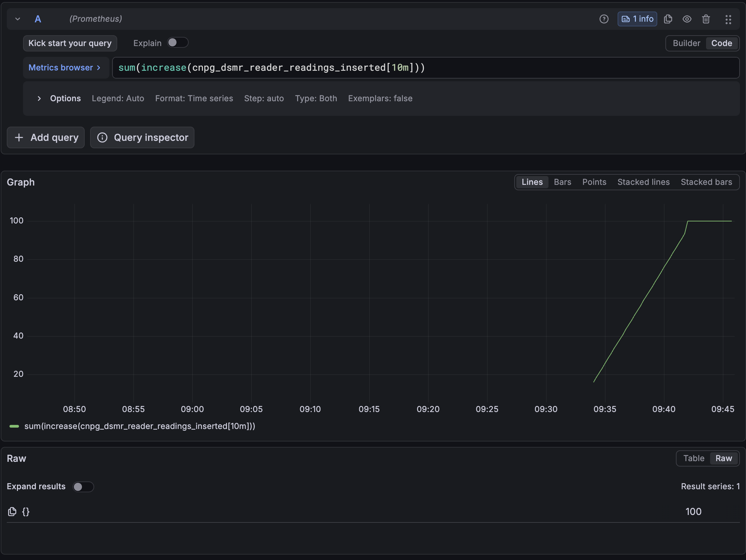Open Kick start your query
This screenshot has width=746, height=560.
pos(70,43)
